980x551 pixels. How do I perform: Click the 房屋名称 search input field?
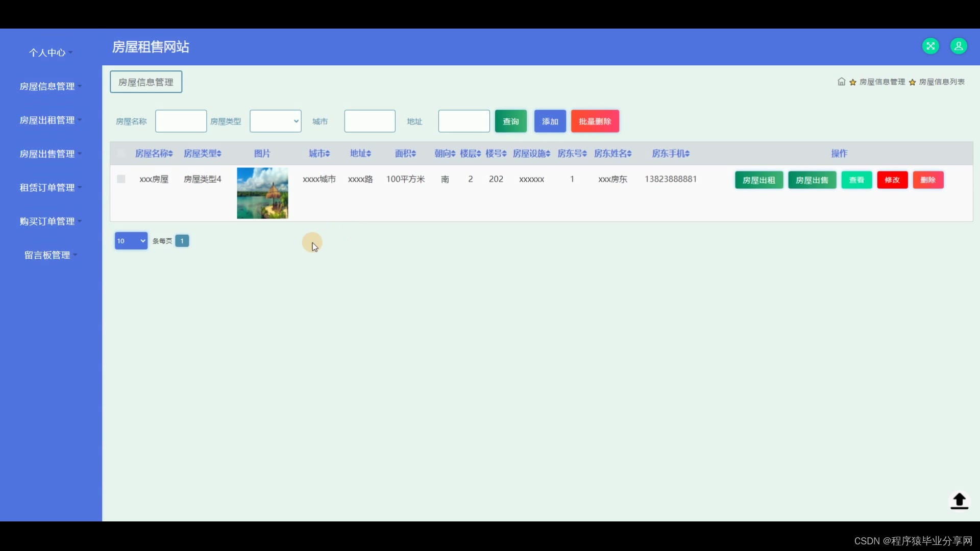181,121
